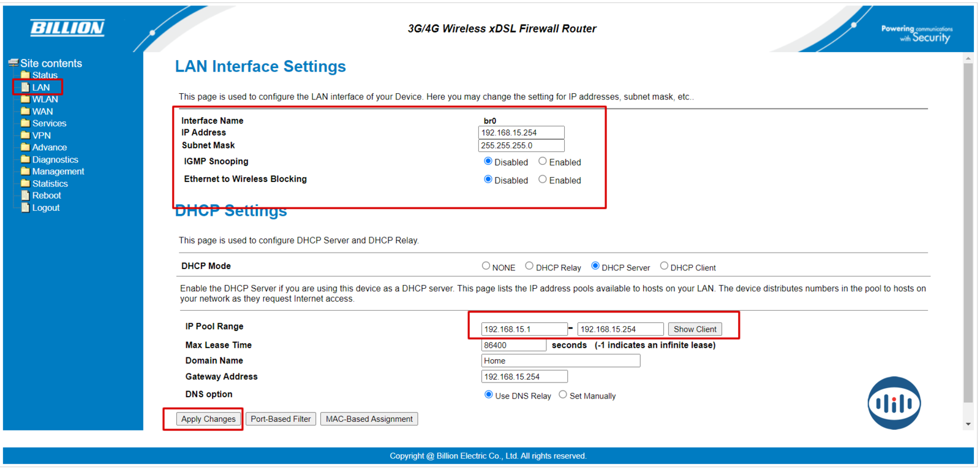Click the Site contents root icon
980x469 pixels.
coord(13,63)
